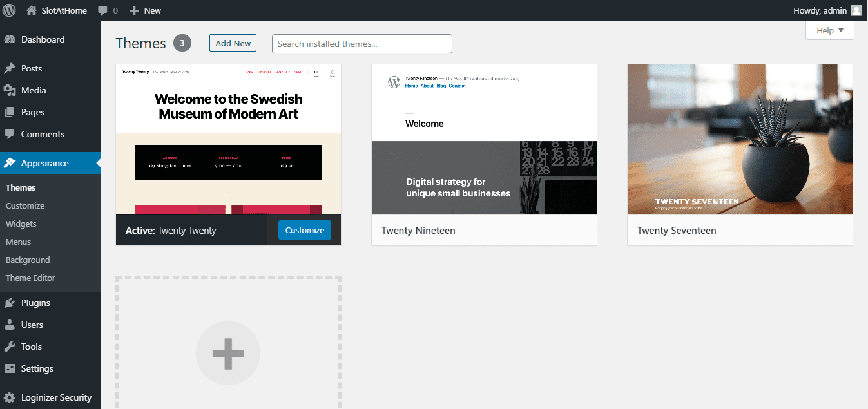Open the New content menu
This screenshot has width=868, height=409.
tap(146, 10)
